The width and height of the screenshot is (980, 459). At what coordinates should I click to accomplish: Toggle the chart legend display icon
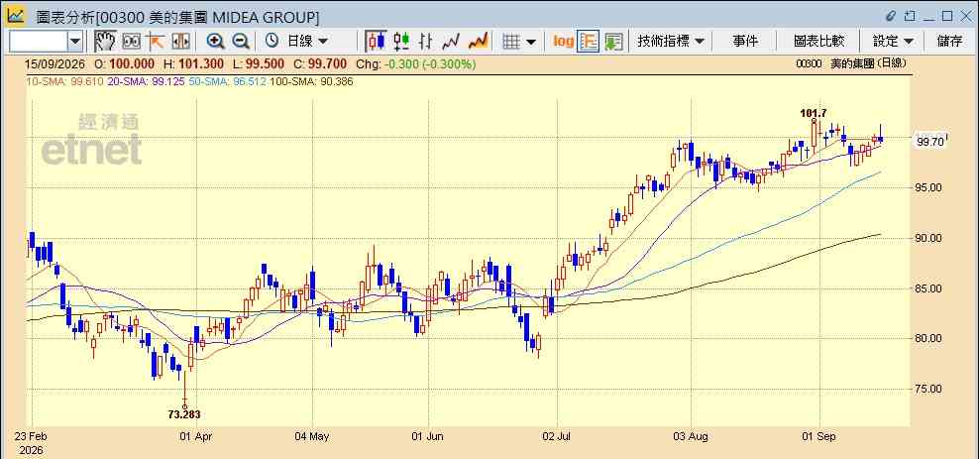tap(588, 42)
